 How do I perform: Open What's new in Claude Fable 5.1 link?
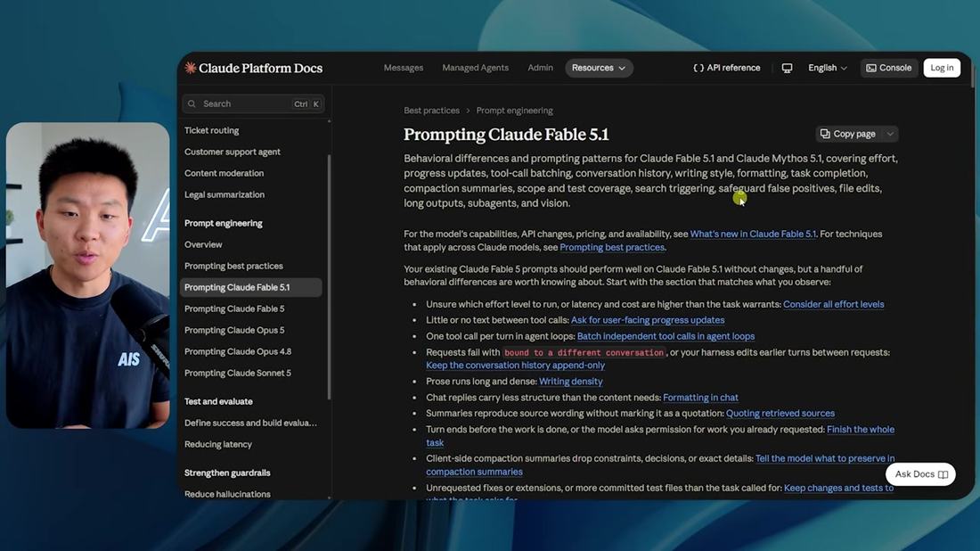coord(753,234)
